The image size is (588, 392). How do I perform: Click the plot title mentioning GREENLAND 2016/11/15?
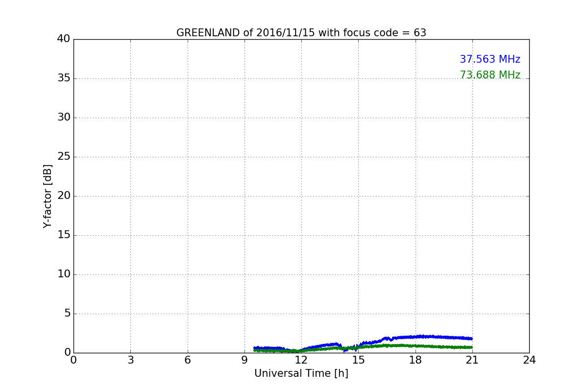pos(301,33)
